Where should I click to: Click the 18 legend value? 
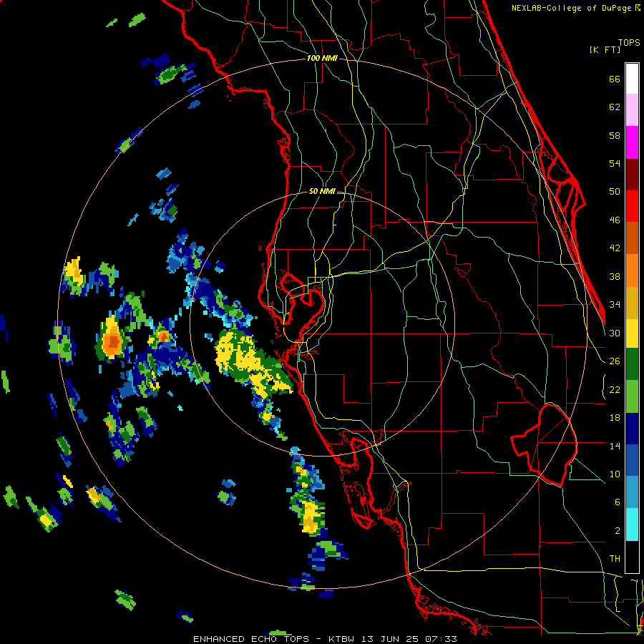[615, 418]
